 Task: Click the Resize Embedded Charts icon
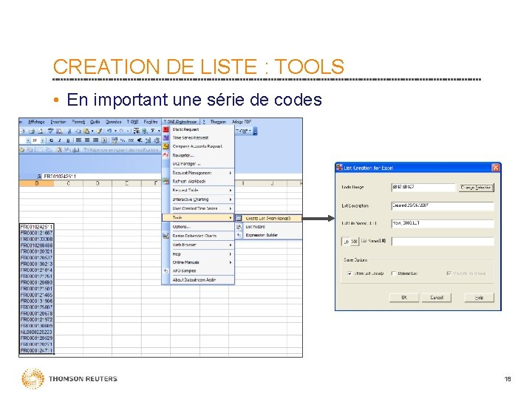click(x=166, y=236)
